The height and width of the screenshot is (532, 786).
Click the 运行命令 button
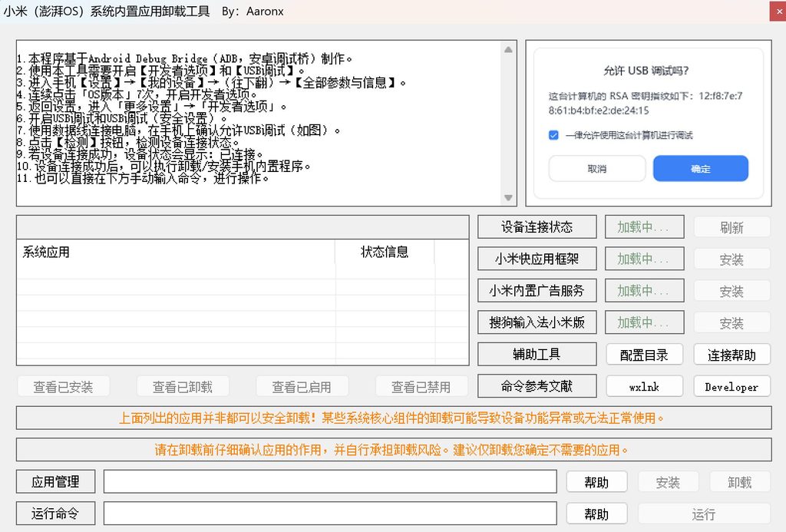coord(55,514)
